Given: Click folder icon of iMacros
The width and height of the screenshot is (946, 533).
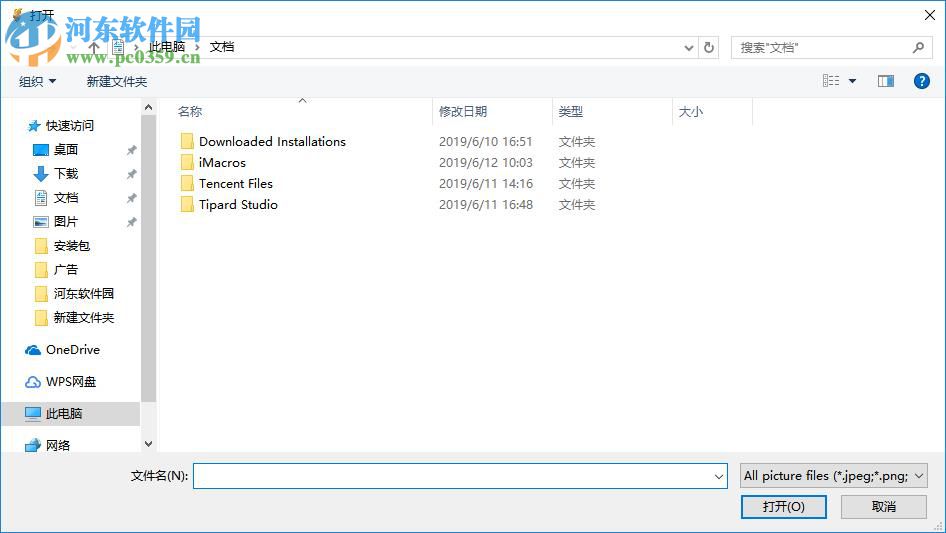Looking at the screenshot, I should pyautogui.click(x=187, y=162).
